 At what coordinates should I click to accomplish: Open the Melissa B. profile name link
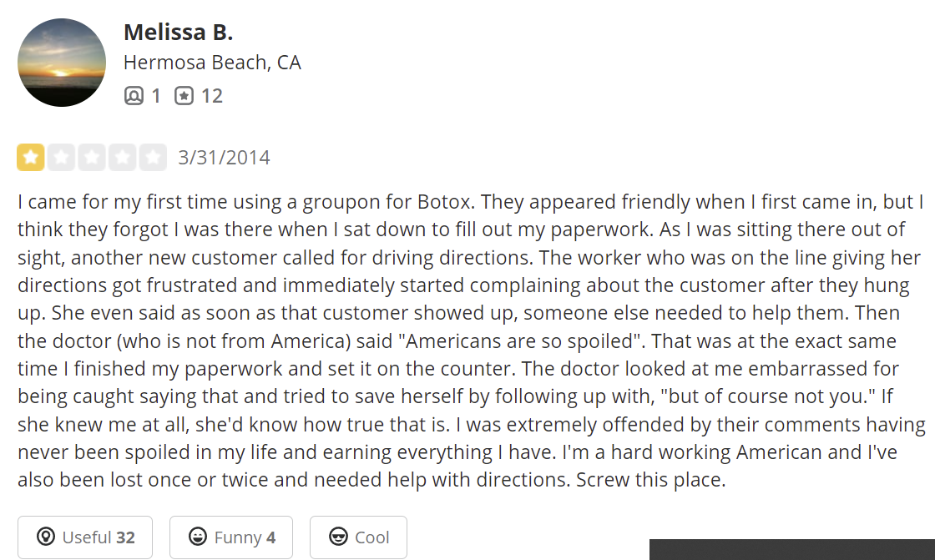pos(178,32)
